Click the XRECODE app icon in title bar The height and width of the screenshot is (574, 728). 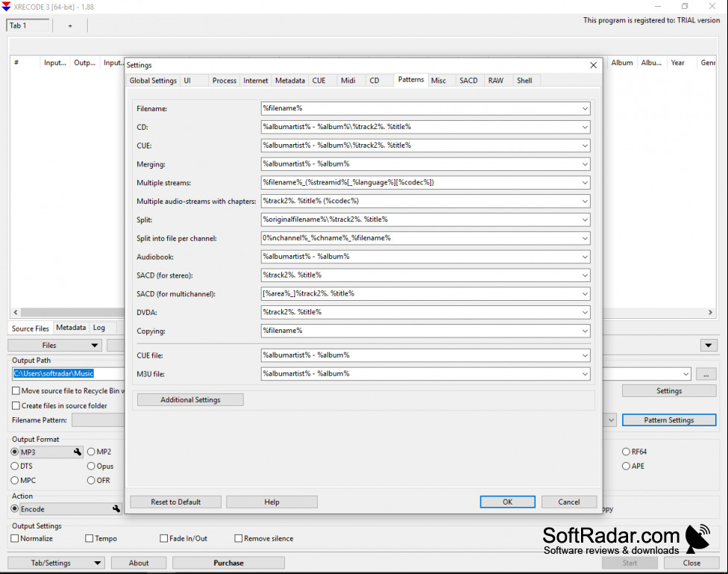pyautogui.click(x=6, y=7)
